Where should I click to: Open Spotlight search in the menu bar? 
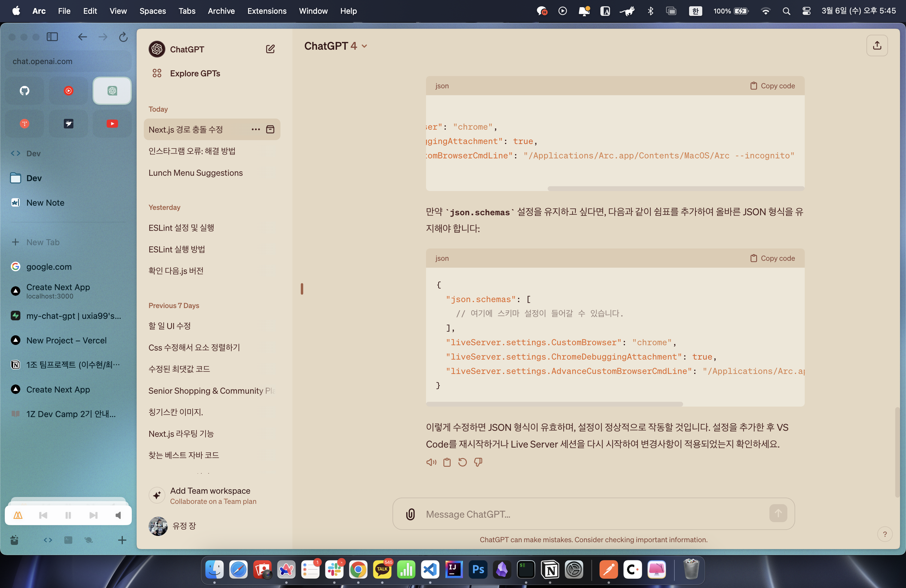(786, 11)
